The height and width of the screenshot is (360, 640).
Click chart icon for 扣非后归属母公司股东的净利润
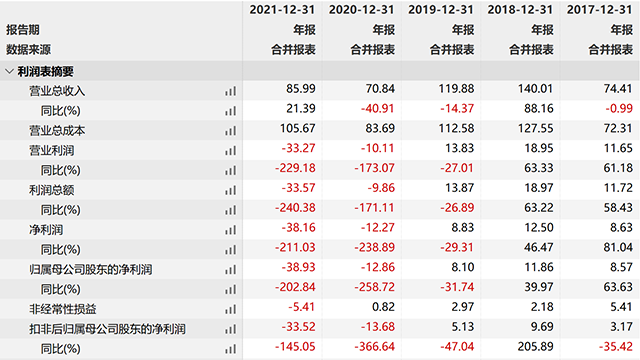pos(231,329)
